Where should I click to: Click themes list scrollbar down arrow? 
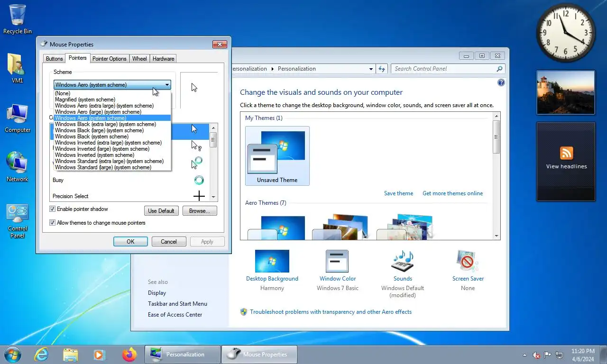[x=497, y=236]
